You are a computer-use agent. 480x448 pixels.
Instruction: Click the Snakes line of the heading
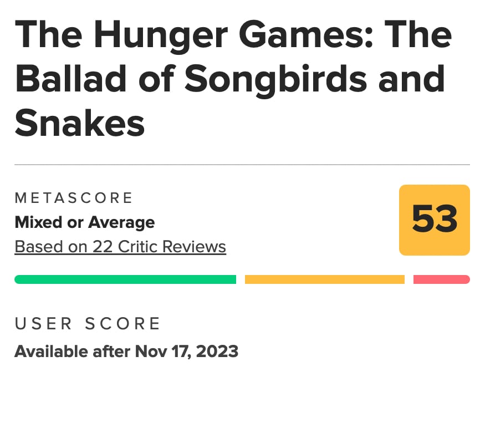point(81,123)
